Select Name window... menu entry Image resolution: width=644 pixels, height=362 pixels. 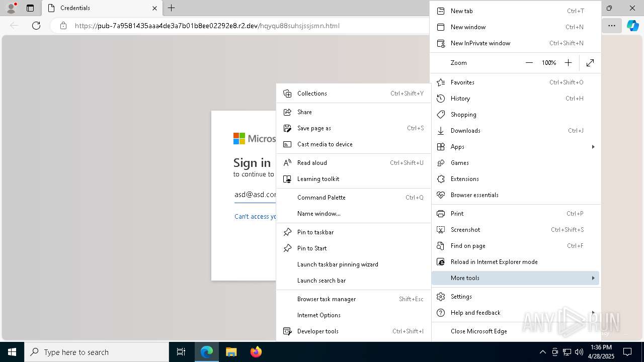[x=354, y=214]
